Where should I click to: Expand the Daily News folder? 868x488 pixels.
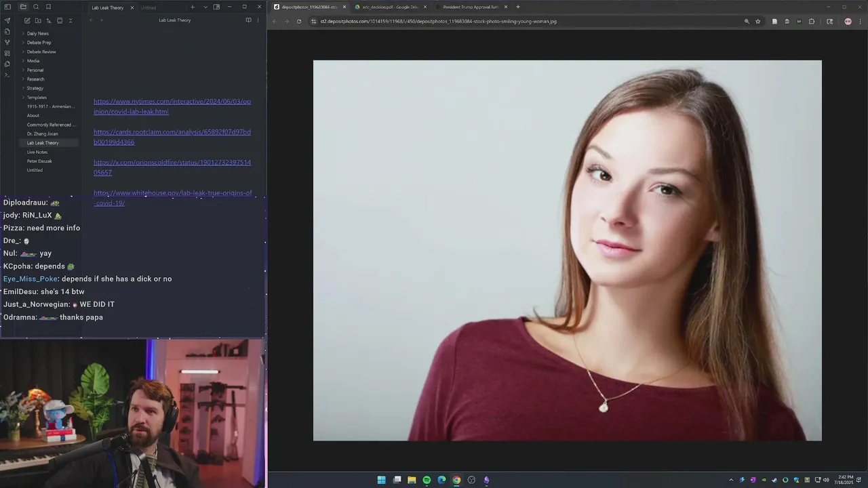(37, 33)
